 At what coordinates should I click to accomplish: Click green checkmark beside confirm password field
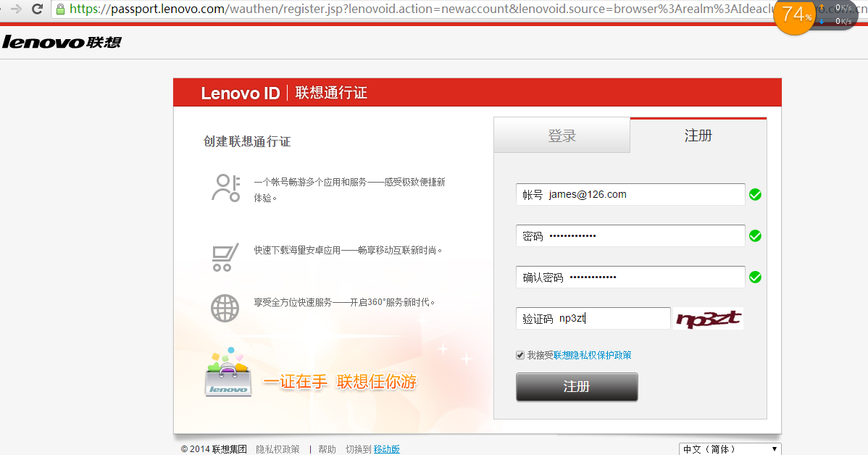coord(755,277)
